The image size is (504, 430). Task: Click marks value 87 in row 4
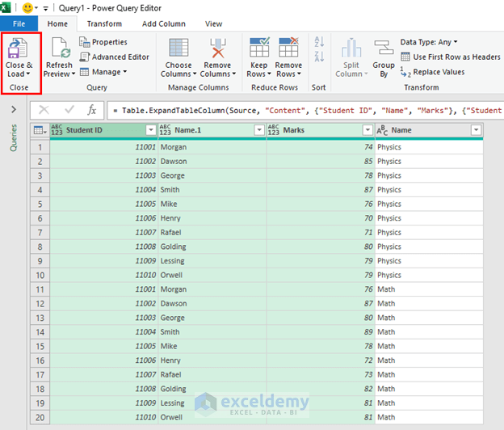(x=321, y=190)
